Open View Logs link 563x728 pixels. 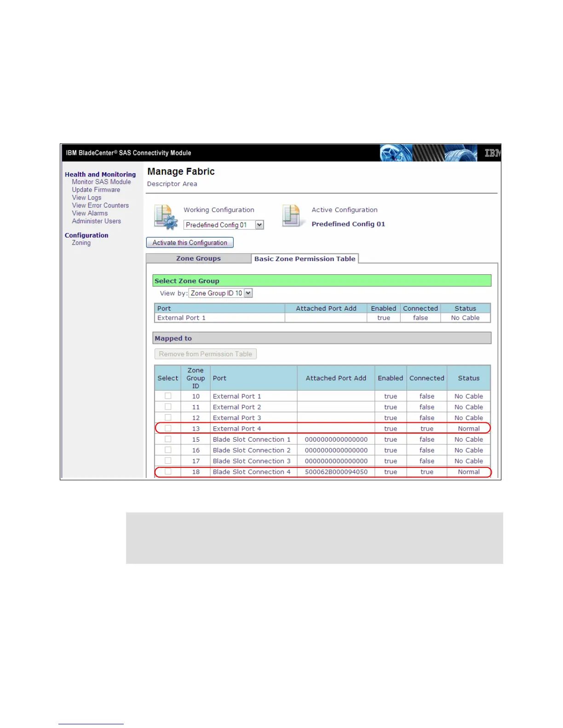coord(86,198)
